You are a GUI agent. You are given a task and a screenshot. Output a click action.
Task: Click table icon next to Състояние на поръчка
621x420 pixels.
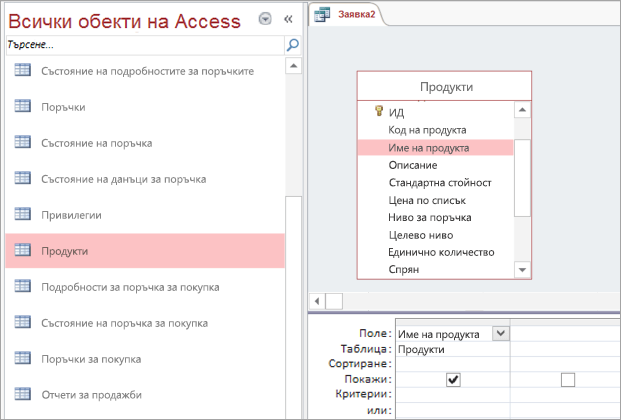click(23, 142)
